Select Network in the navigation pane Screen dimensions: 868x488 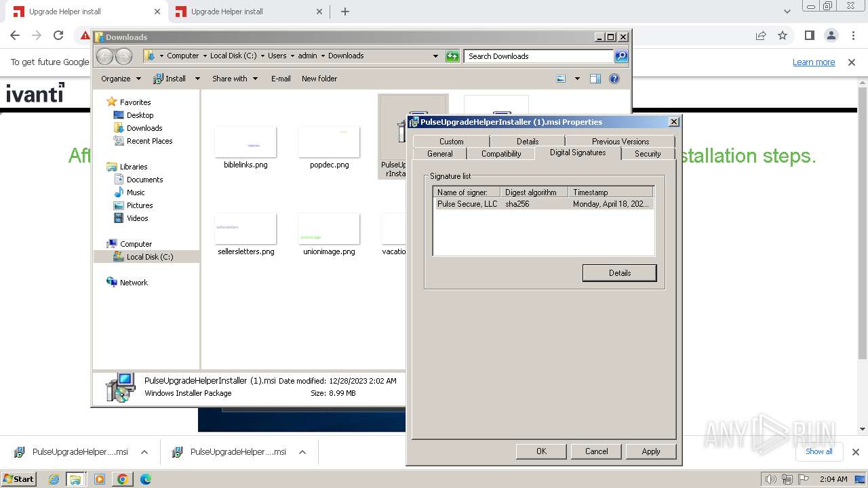pyautogui.click(x=134, y=283)
